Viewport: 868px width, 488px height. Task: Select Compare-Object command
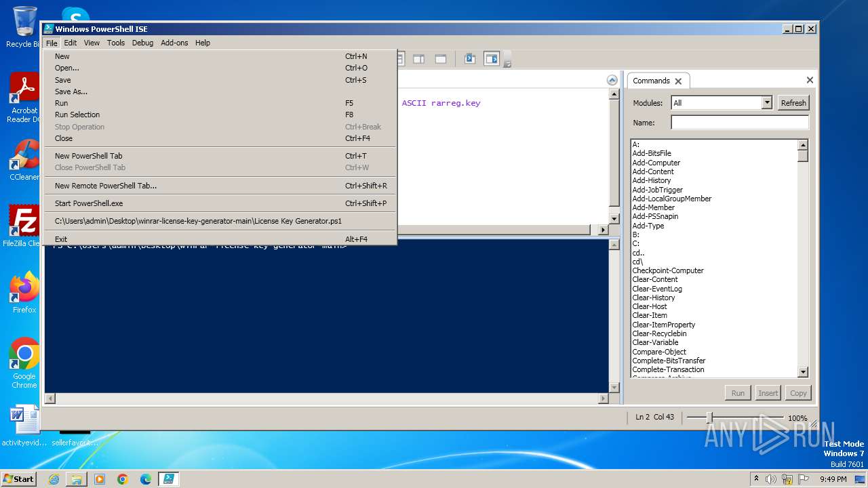coord(659,352)
